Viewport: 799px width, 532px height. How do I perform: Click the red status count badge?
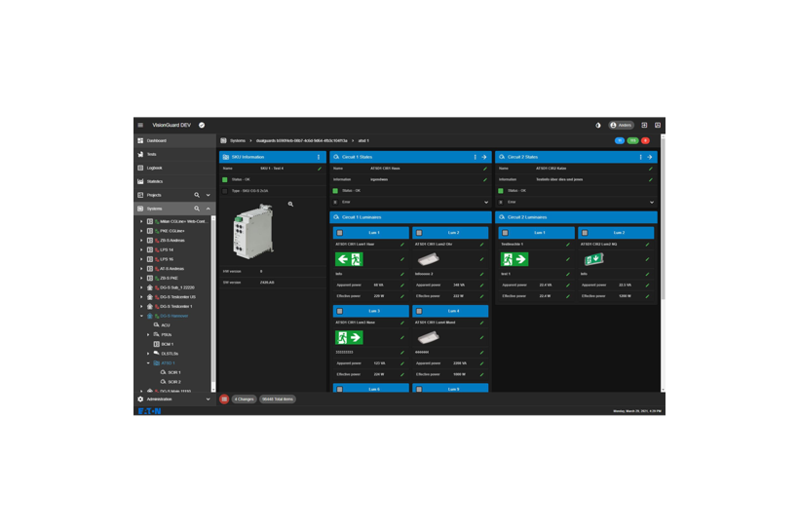point(645,140)
